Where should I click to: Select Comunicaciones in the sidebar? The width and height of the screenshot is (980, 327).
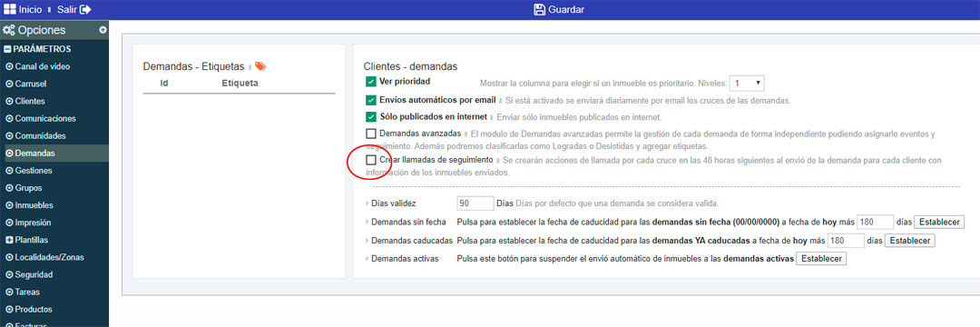(45, 118)
